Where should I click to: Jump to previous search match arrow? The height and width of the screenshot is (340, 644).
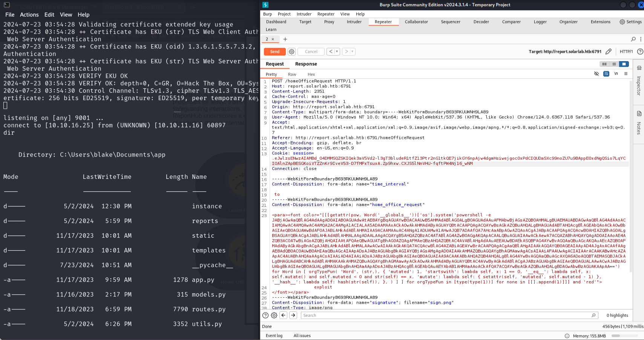(284, 315)
